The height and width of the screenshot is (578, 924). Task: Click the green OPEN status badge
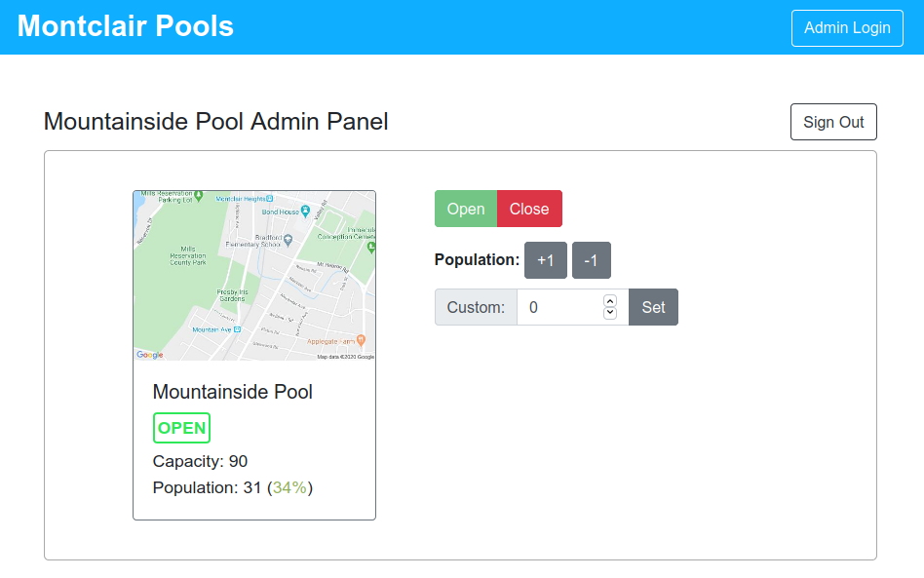click(181, 428)
